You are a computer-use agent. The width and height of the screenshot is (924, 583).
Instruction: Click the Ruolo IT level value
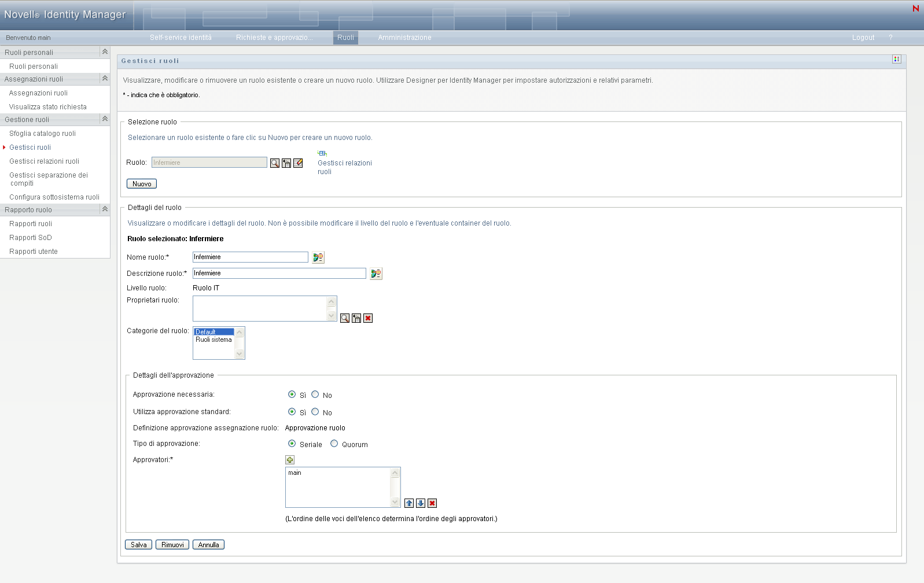pyautogui.click(x=206, y=288)
